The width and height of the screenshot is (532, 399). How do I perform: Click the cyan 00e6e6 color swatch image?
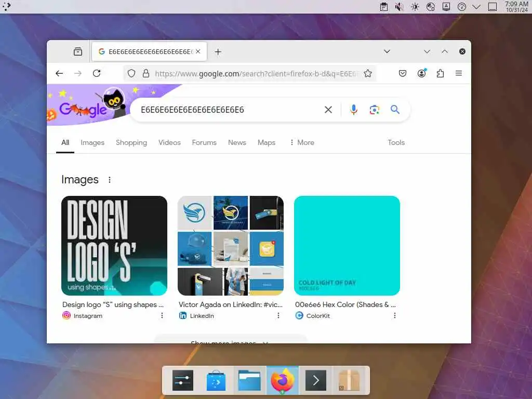click(347, 246)
